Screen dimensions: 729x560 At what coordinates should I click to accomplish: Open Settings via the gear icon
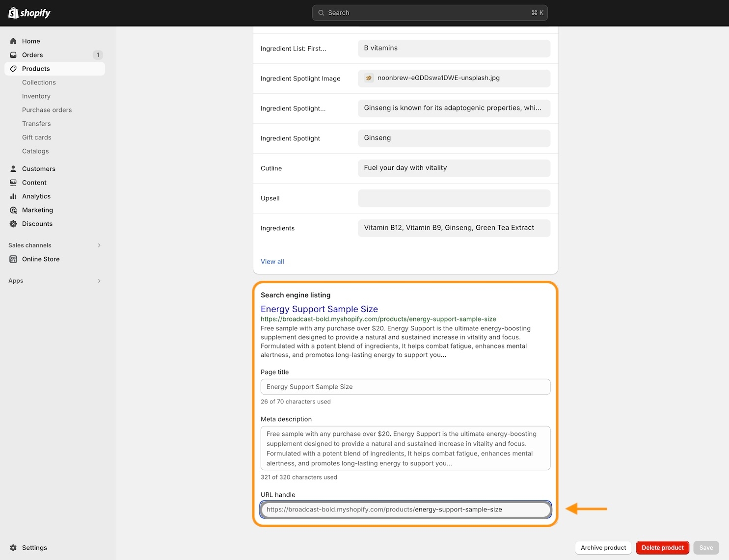click(x=13, y=548)
